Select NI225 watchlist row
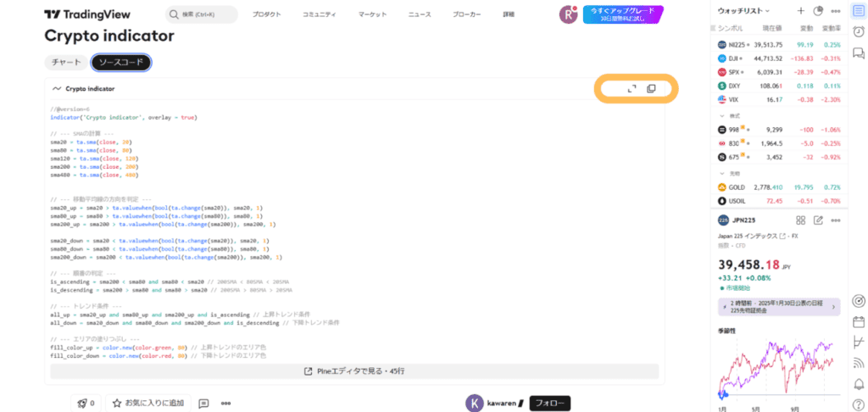This screenshot has width=868, height=412. tap(778, 45)
